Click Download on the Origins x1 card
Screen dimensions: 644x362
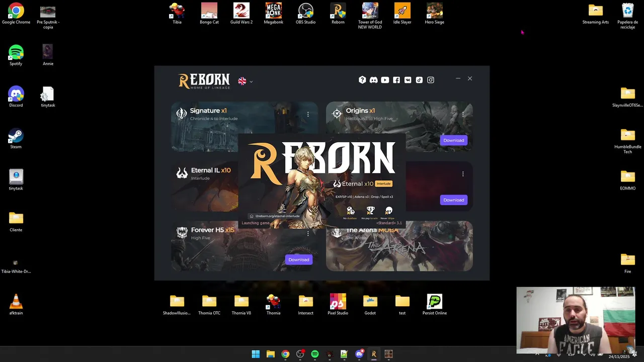[453, 140]
